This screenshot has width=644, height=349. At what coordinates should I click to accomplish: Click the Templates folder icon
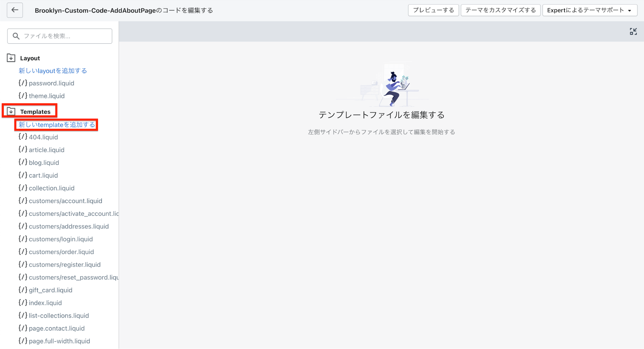[11, 111]
